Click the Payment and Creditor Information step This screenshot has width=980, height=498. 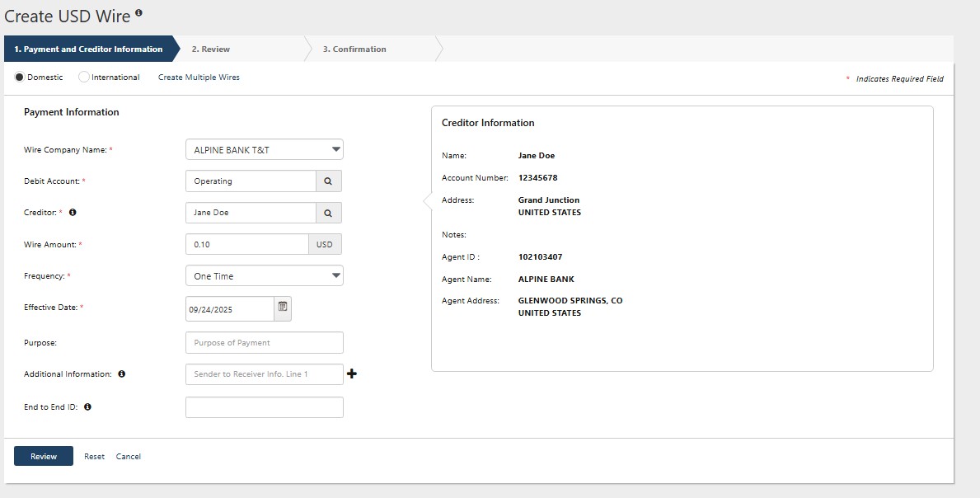coord(88,49)
